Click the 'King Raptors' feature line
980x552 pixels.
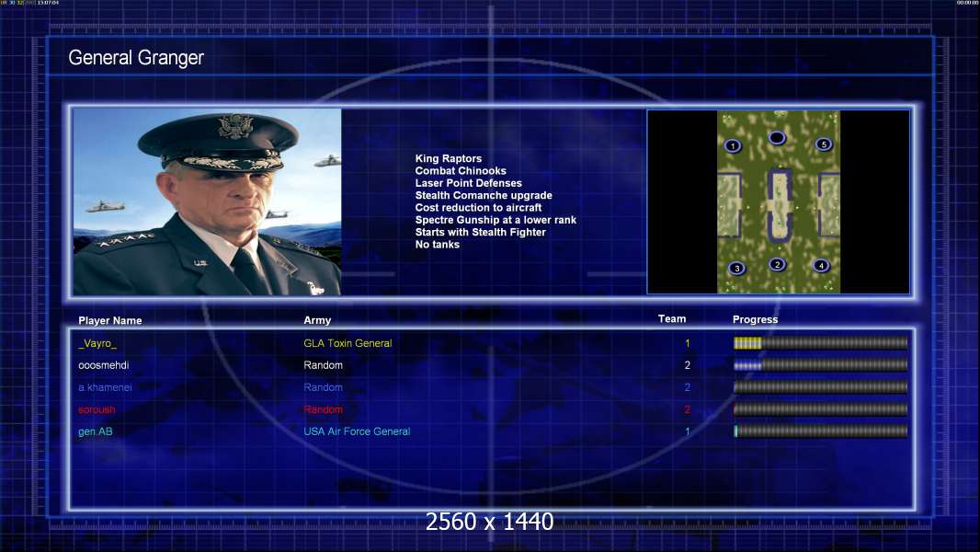[x=449, y=159]
